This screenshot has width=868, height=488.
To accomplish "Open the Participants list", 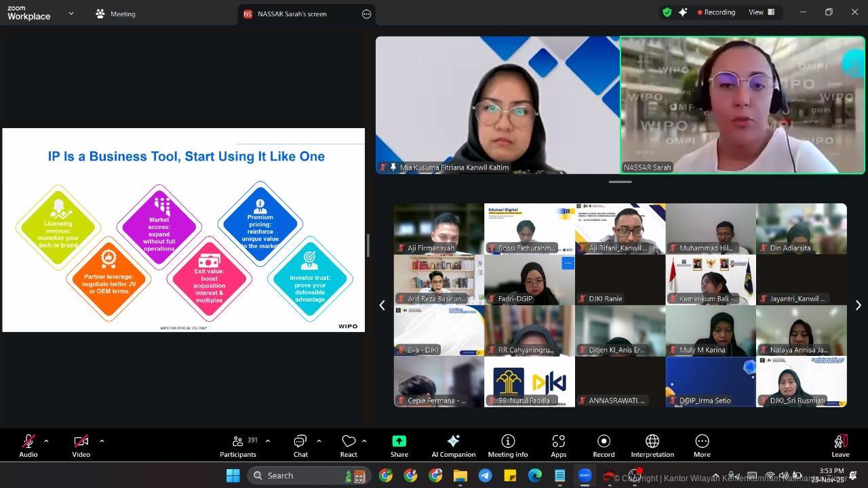I will 238,445.
